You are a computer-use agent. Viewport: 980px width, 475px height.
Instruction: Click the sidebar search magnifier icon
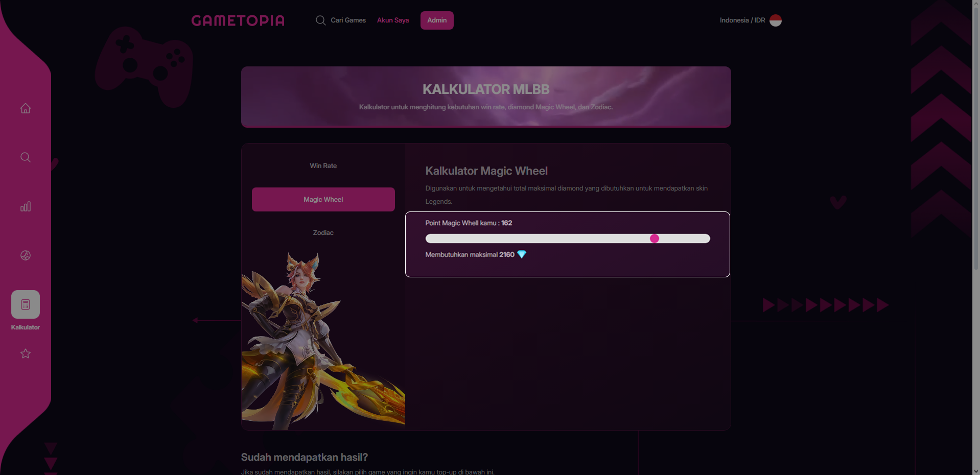click(26, 157)
